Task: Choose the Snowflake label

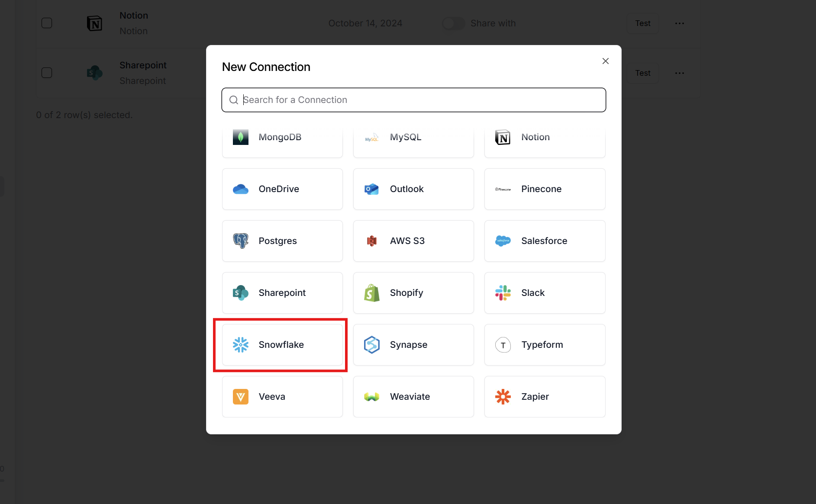Action: click(281, 345)
